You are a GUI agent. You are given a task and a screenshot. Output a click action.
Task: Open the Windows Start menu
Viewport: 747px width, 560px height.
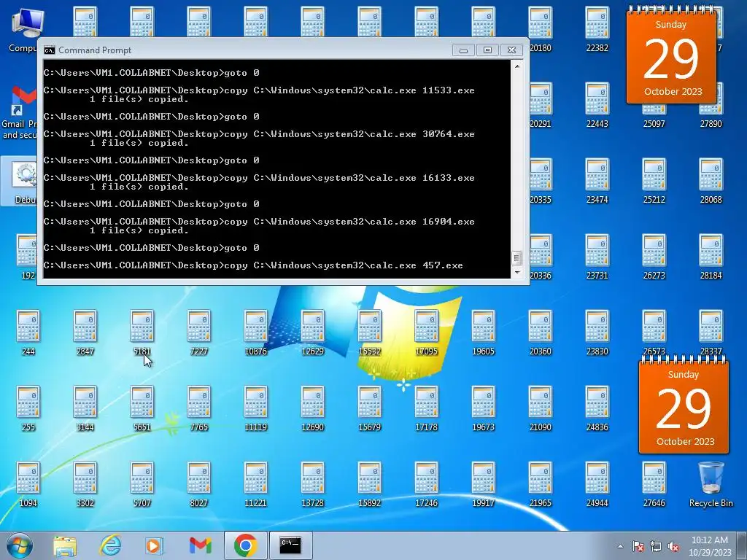(19, 545)
